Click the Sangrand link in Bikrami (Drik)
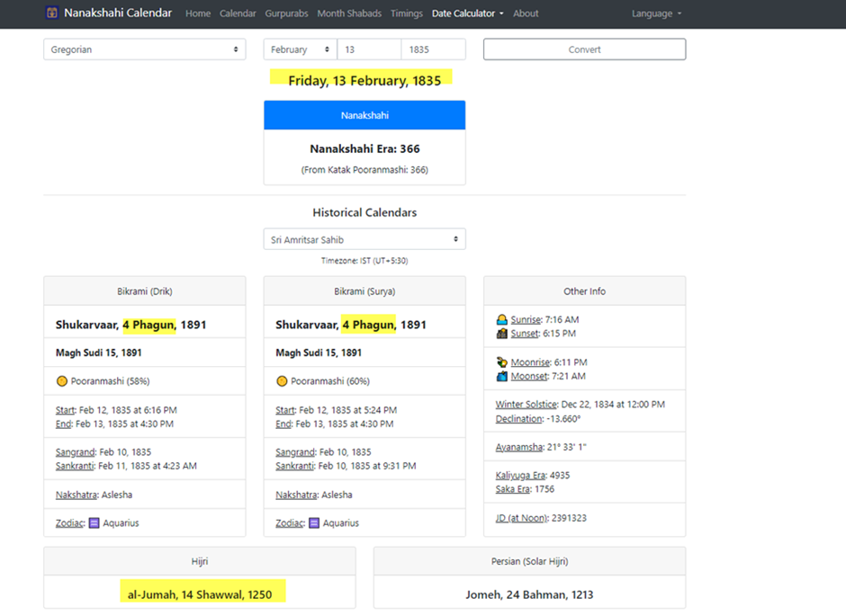 75,452
